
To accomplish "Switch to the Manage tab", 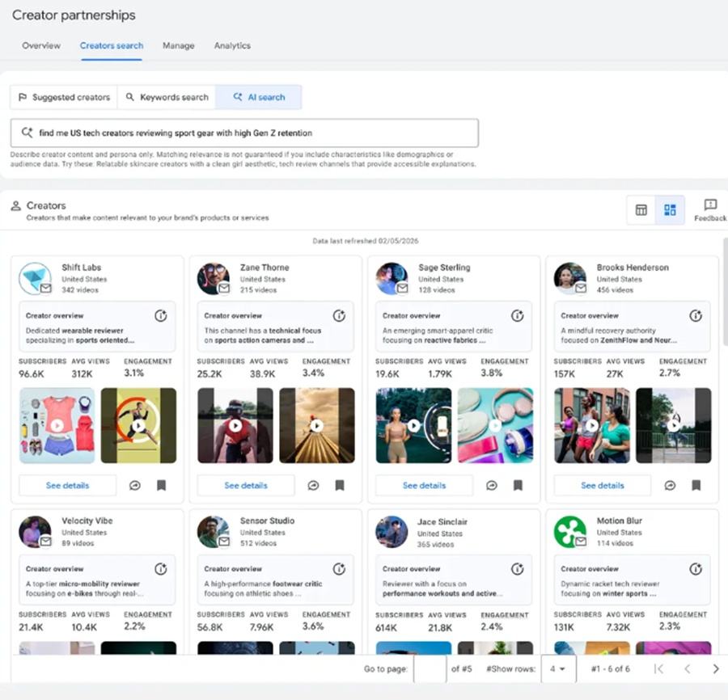I will [x=178, y=46].
